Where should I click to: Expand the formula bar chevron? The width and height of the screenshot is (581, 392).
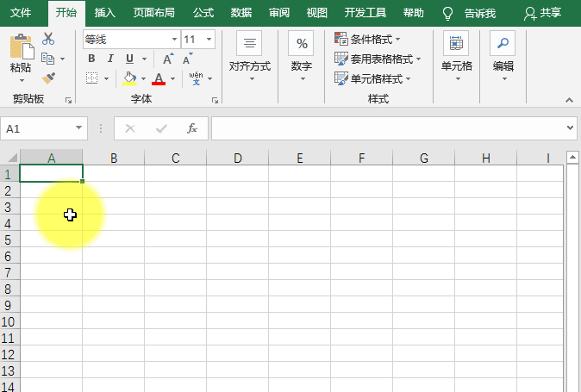coord(570,128)
